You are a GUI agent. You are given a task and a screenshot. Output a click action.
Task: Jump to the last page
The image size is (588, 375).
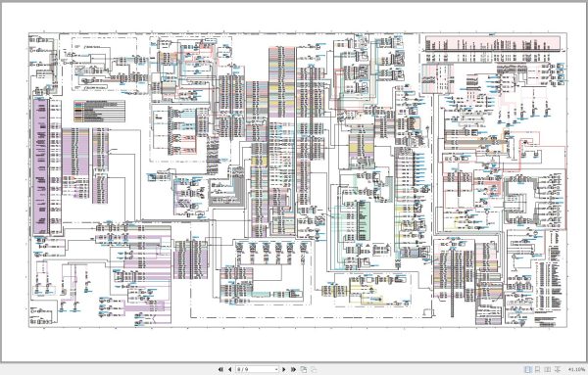(293, 369)
